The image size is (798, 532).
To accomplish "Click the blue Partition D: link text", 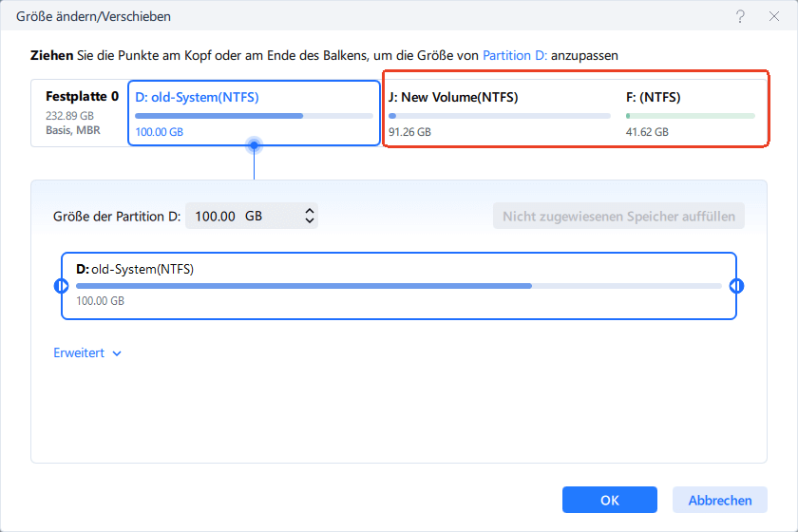I will tap(516, 56).
